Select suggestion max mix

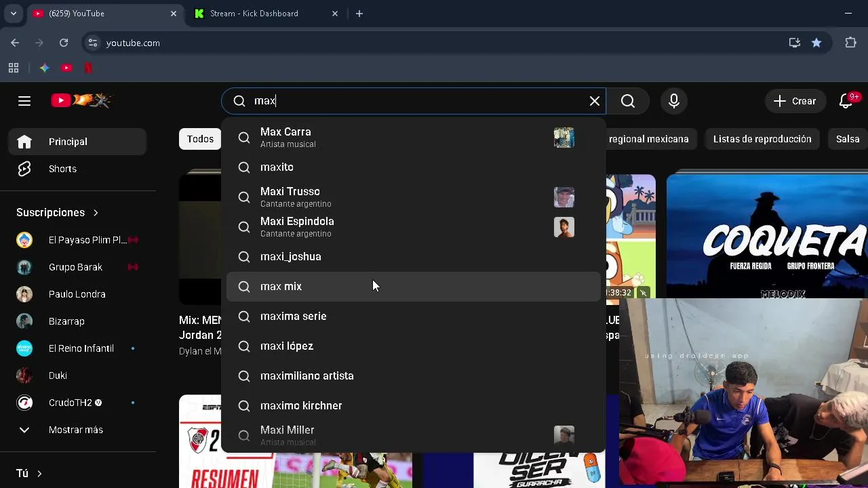[413, 286]
